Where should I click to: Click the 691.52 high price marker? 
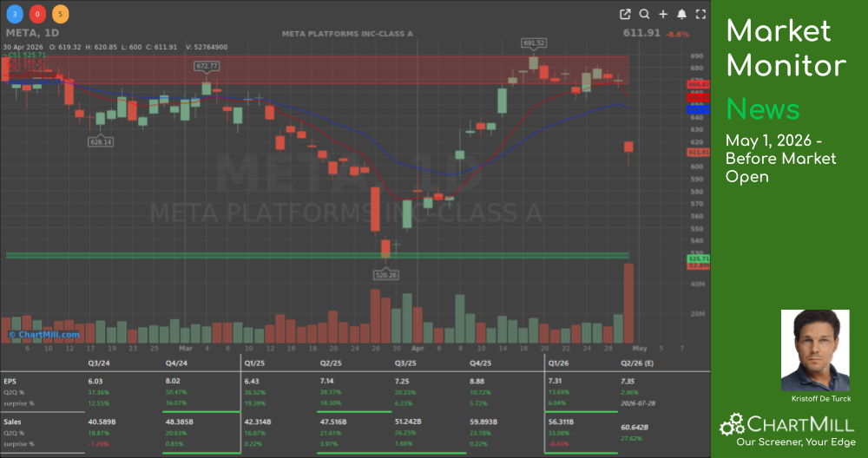click(x=534, y=43)
